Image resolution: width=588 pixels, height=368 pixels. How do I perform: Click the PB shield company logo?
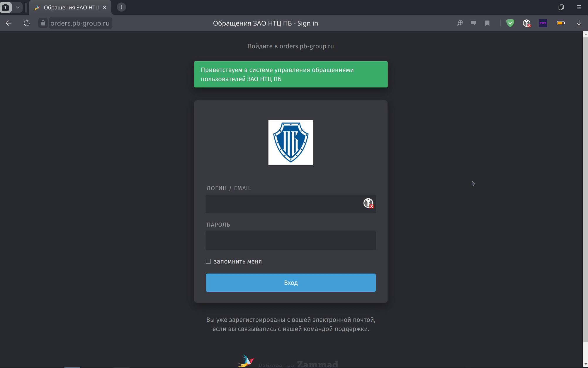pos(291,142)
